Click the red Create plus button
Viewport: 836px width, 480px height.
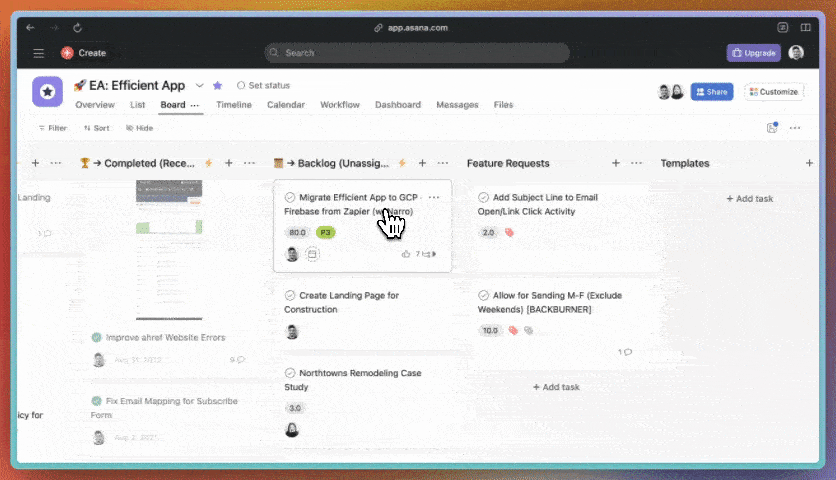point(67,53)
